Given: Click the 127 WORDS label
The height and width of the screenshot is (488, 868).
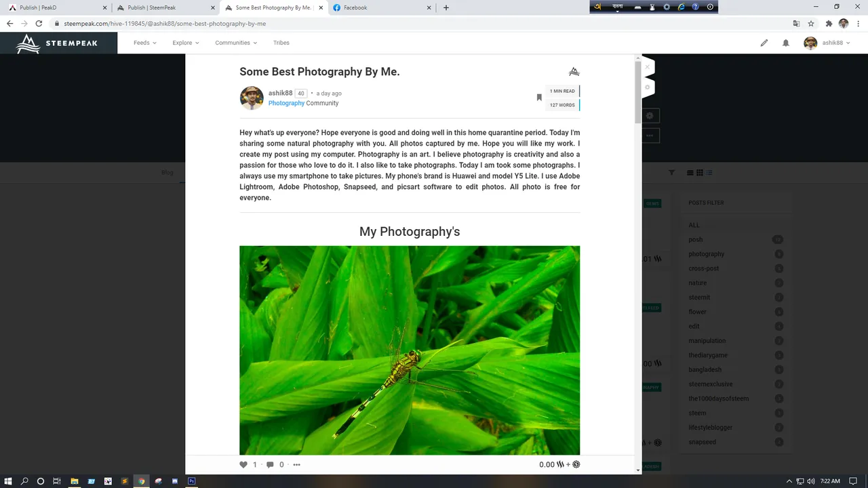Looking at the screenshot, I should coord(562,105).
